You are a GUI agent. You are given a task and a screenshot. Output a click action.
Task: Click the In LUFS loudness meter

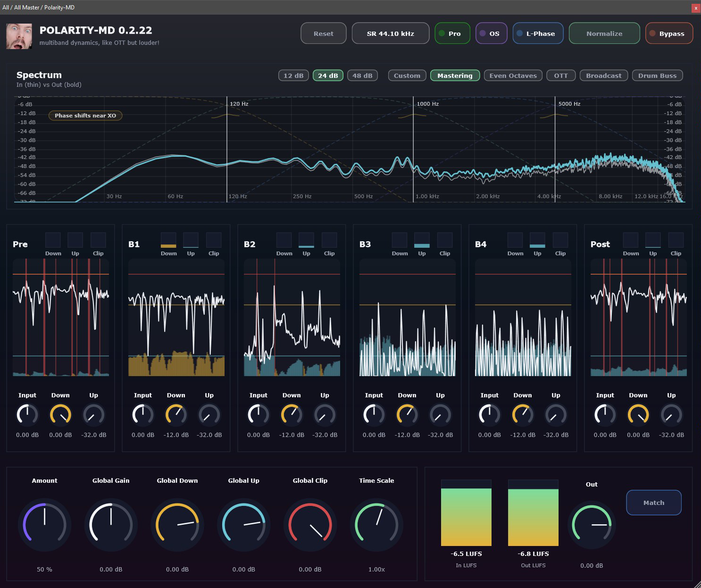[466, 513]
